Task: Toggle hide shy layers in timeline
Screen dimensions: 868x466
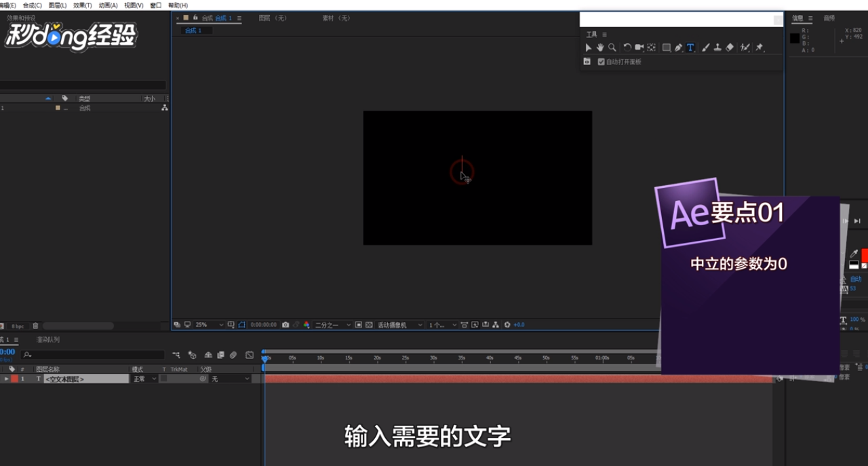Action: click(208, 355)
